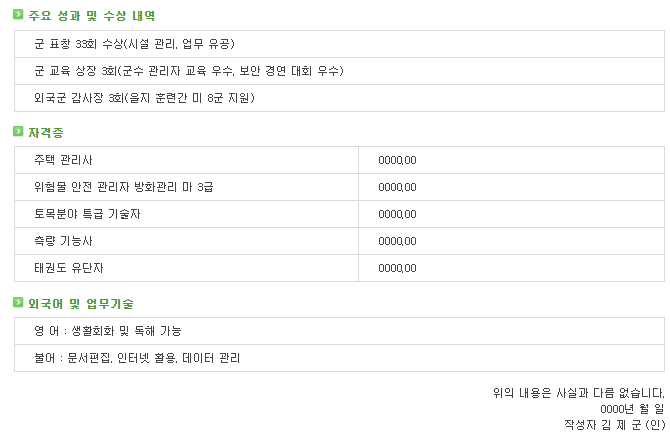670x436 pixels.
Task: Click the 군 교육 상장 3회 row
Action: pos(339,71)
